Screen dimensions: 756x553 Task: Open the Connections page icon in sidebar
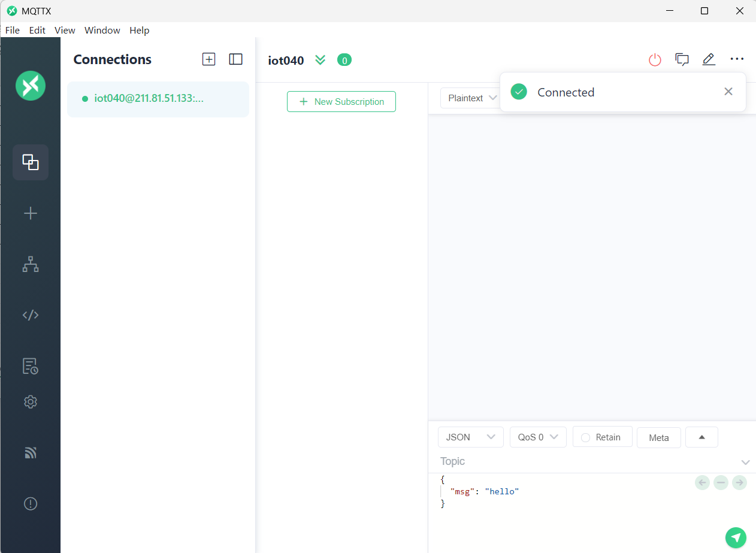(x=31, y=162)
